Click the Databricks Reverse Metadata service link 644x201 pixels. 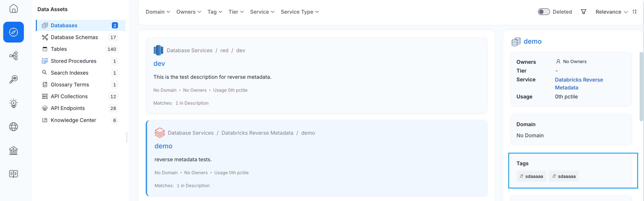pyautogui.click(x=579, y=83)
